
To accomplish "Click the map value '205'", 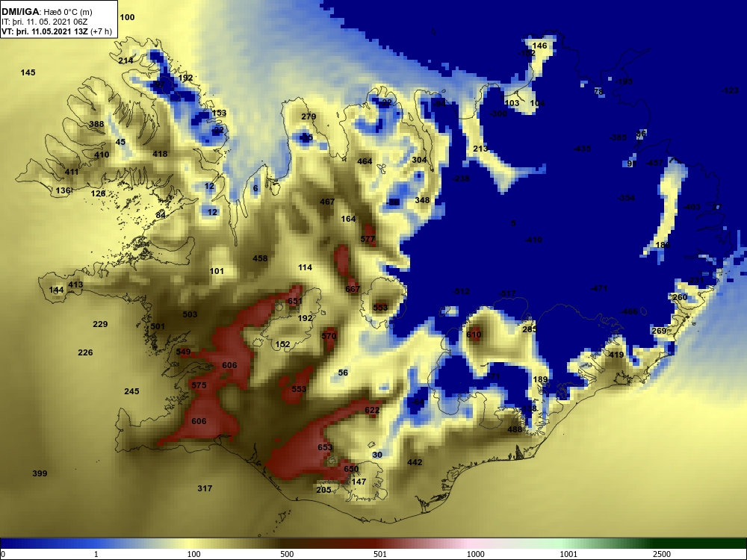I will (x=323, y=490).
